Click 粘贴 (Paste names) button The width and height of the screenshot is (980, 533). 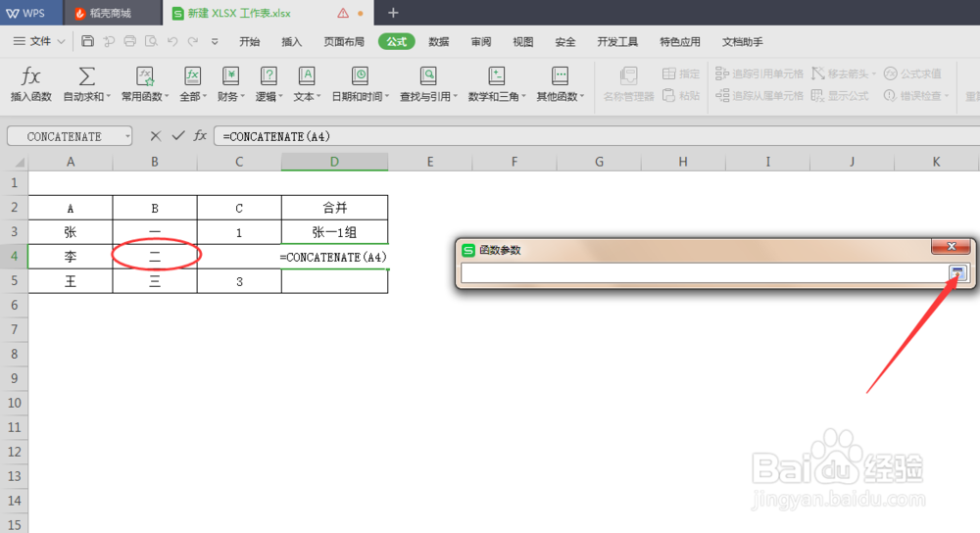point(681,96)
